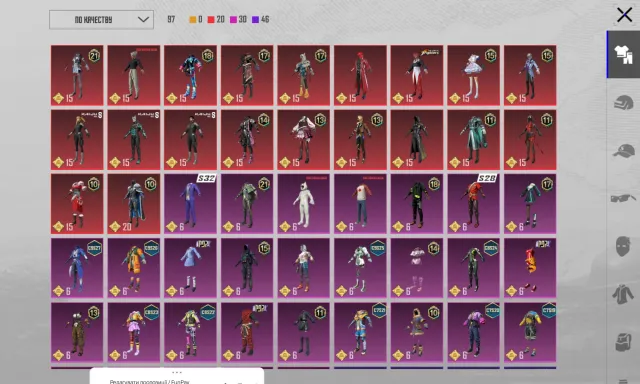Select purple card with level 17 badge

(x=530, y=204)
